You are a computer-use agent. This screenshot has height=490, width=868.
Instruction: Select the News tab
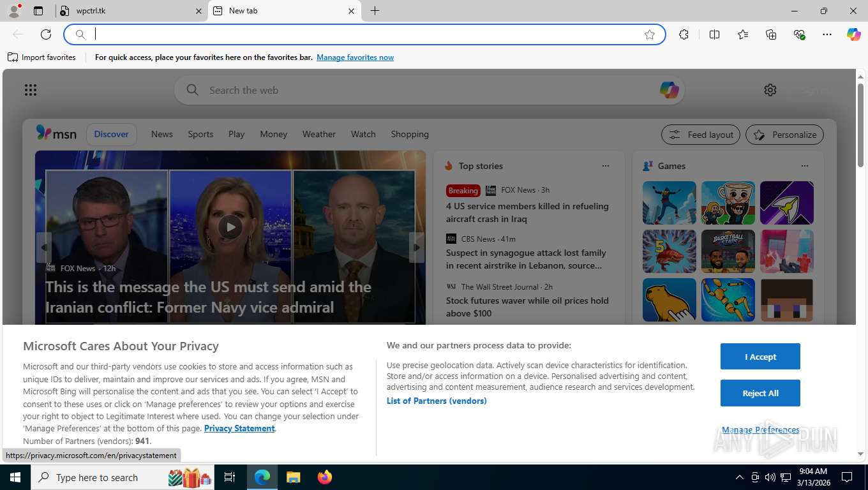pos(162,134)
